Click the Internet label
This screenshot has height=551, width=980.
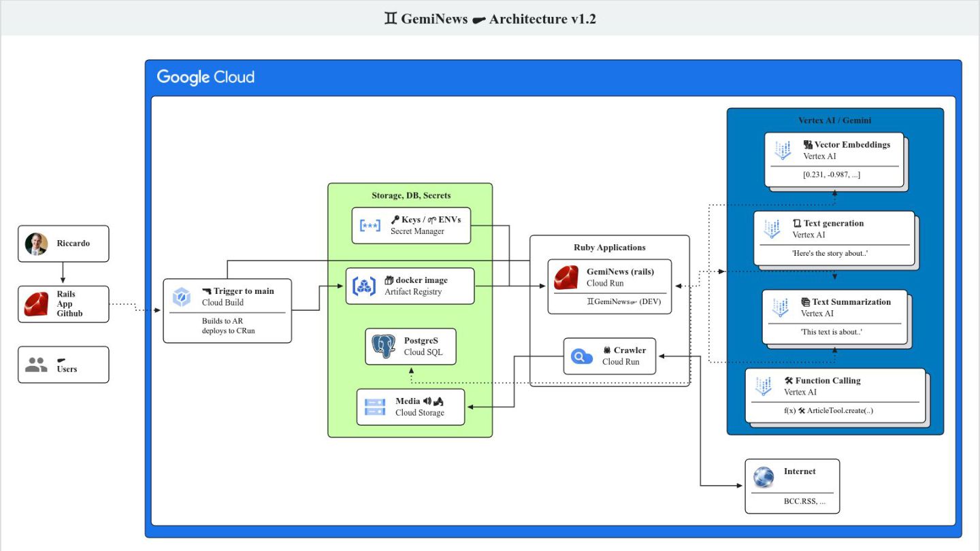[x=800, y=471]
